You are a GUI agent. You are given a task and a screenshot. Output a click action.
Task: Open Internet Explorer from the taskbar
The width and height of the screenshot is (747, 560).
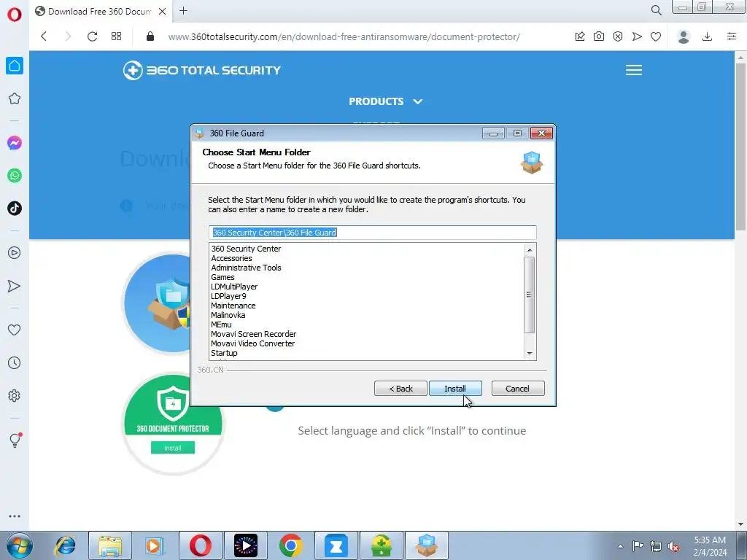click(x=65, y=545)
